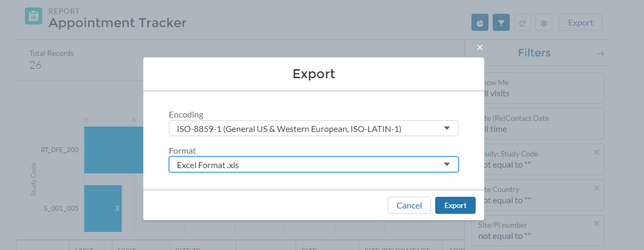Screen dimensions: 644x250
Task: Open the Show Me all visits filter
Action: 538,88
